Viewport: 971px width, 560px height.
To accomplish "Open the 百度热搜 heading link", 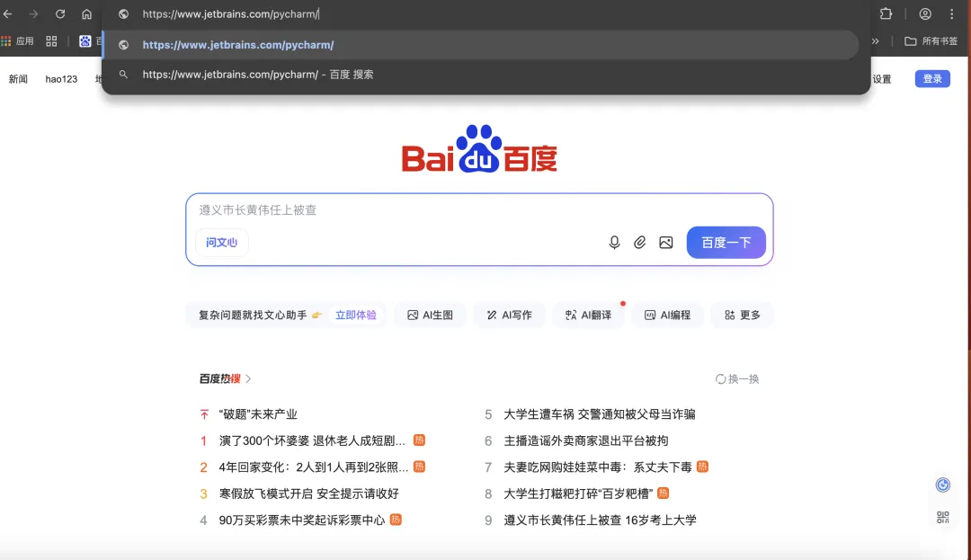I will pyautogui.click(x=225, y=378).
